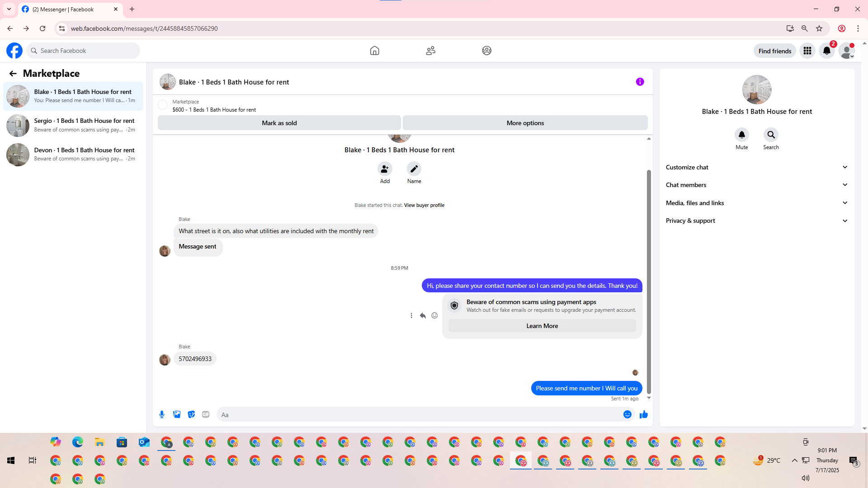Install app icon in address bar
The height and width of the screenshot is (488, 868).
790,28
